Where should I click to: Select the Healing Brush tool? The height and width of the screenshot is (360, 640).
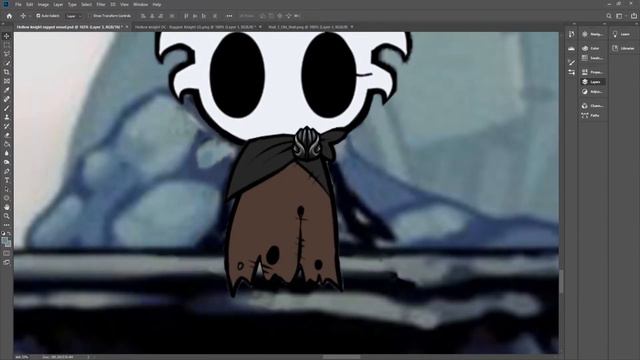(x=7, y=99)
